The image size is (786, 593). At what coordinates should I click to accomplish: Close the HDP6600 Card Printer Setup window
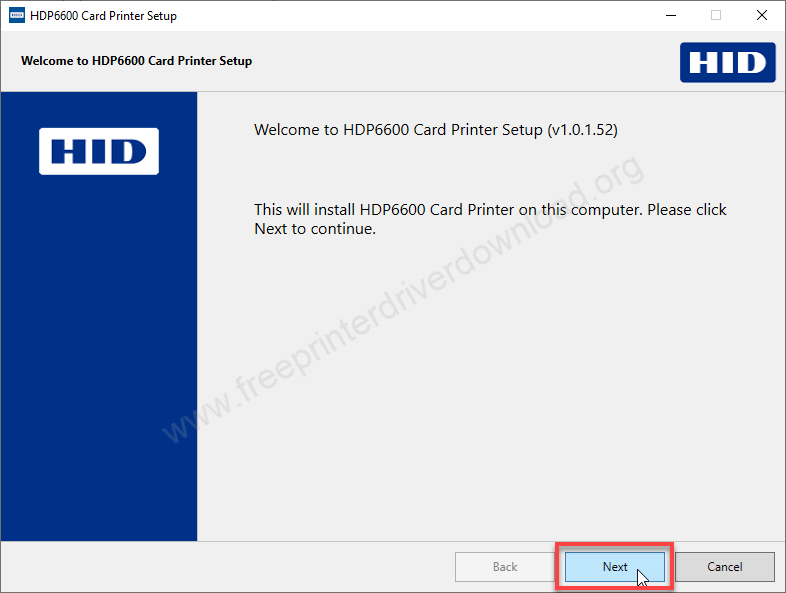(x=761, y=16)
